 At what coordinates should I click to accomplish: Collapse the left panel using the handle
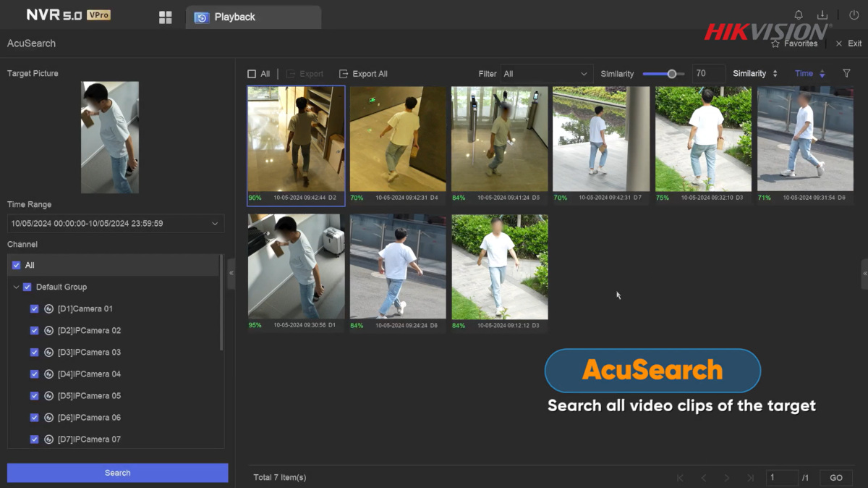point(231,273)
